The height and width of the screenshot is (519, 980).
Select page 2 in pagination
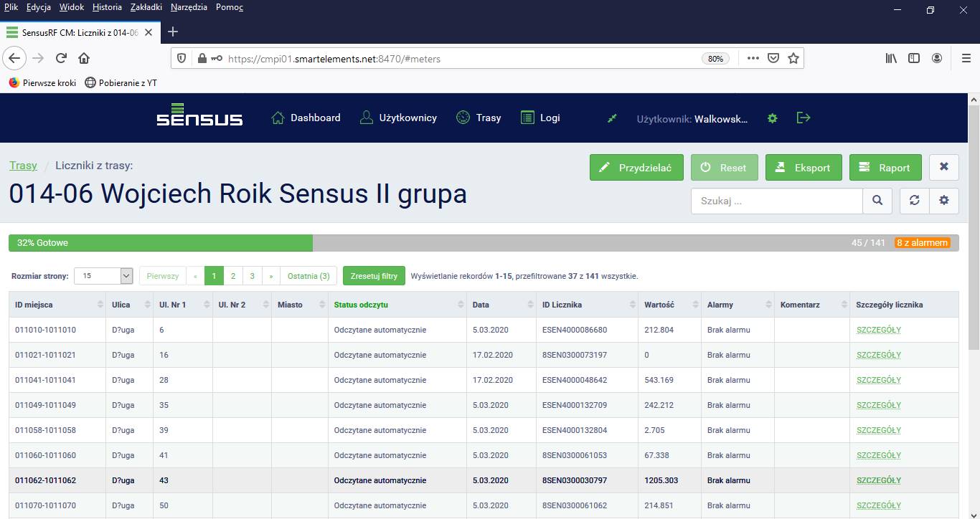tap(232, 276)
